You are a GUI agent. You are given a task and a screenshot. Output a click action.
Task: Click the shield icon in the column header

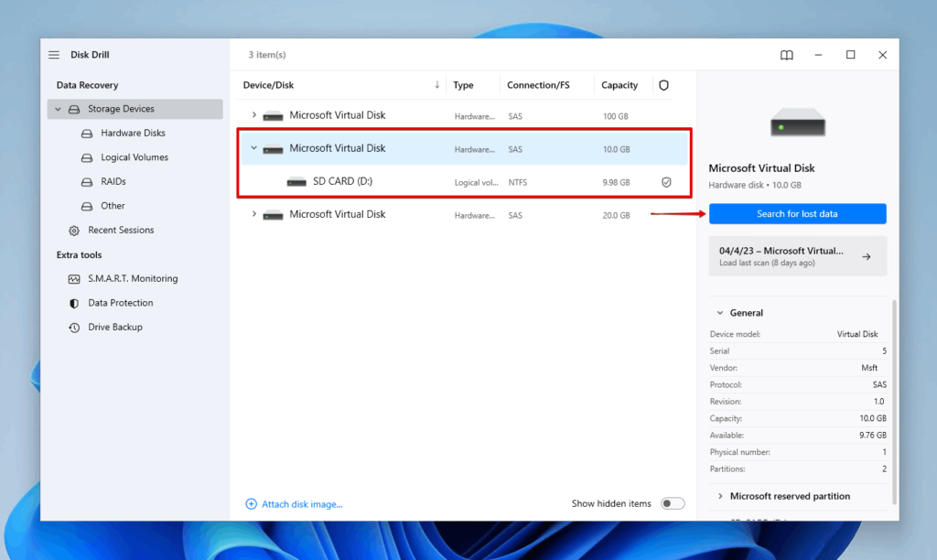tap(662, 84)
